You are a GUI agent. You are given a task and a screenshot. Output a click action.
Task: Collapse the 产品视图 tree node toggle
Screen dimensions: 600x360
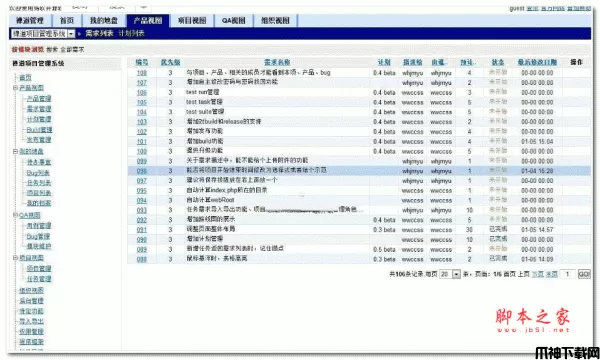click(16, 88)
